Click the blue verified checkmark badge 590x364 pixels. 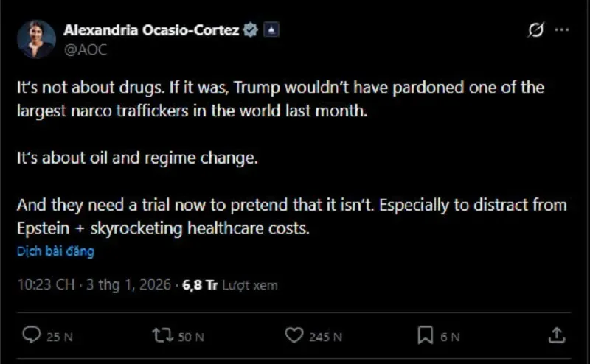251,30
